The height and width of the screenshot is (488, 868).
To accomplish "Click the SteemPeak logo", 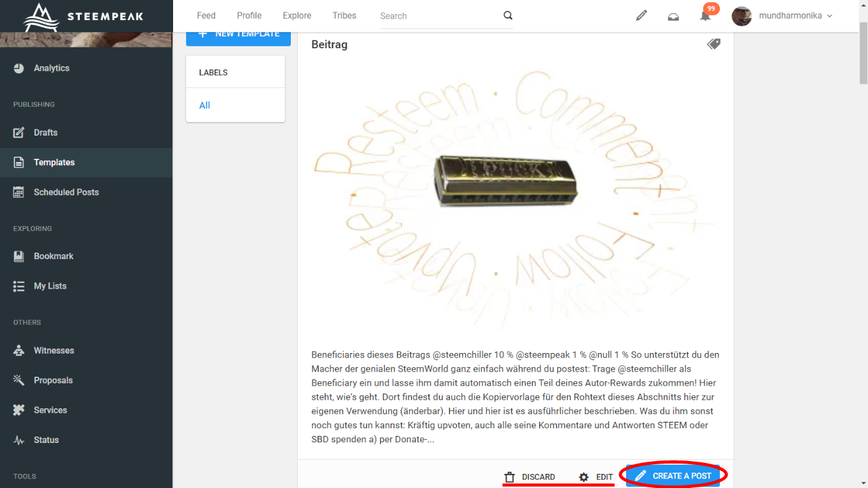I will point(84,16).
